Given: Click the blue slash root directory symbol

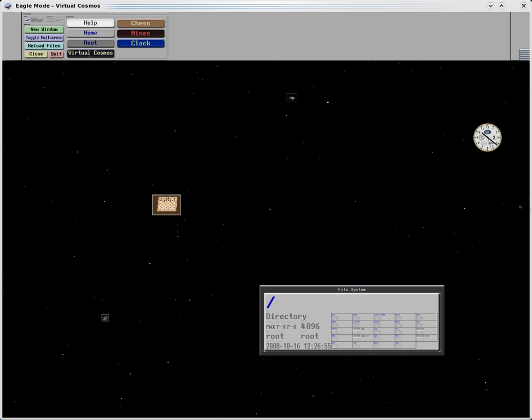Looking at the screenshot, I should (x=270, y=302).
